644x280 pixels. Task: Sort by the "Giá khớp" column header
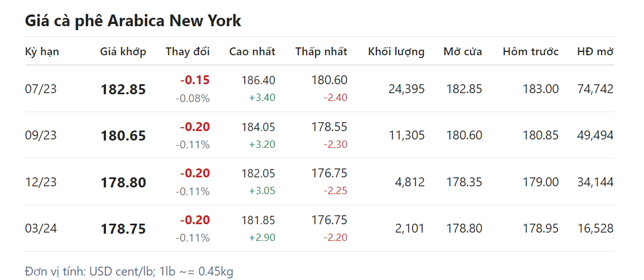123,52
